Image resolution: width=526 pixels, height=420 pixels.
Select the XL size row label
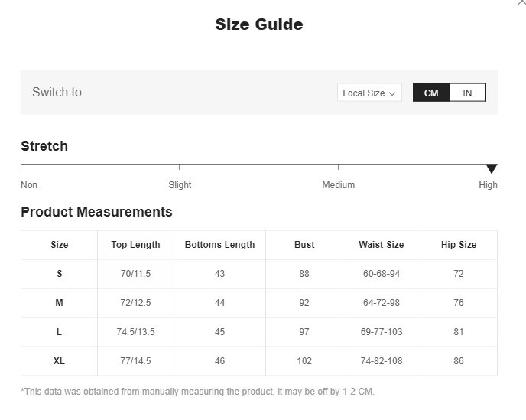60,361
